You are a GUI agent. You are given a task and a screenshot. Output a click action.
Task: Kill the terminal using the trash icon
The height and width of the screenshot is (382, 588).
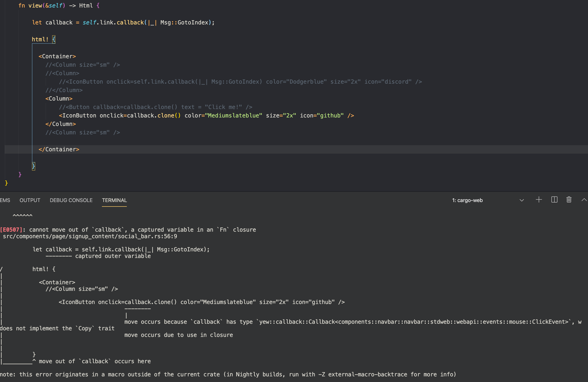(569, 200)
